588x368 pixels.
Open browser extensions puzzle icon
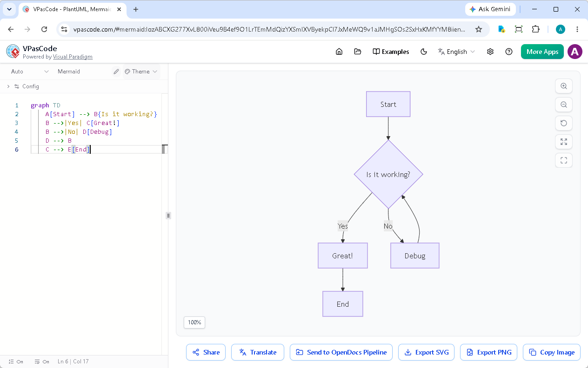pos(536,29)
